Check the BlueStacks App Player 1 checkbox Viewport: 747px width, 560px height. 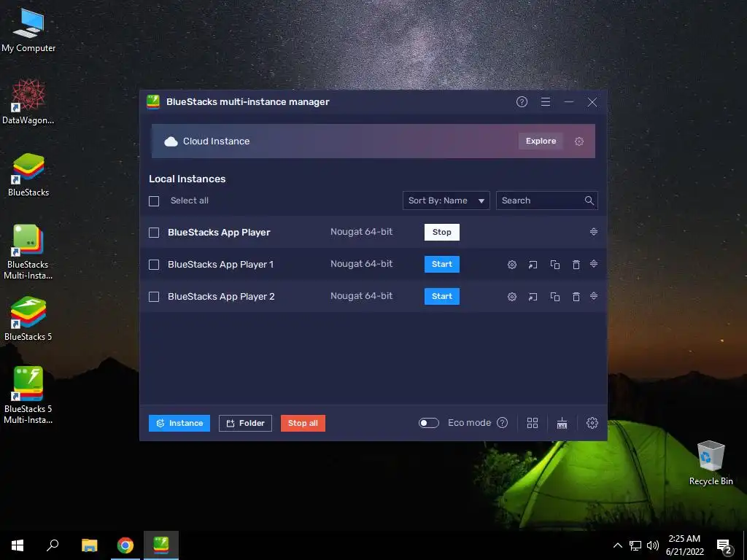coord(154,264)
